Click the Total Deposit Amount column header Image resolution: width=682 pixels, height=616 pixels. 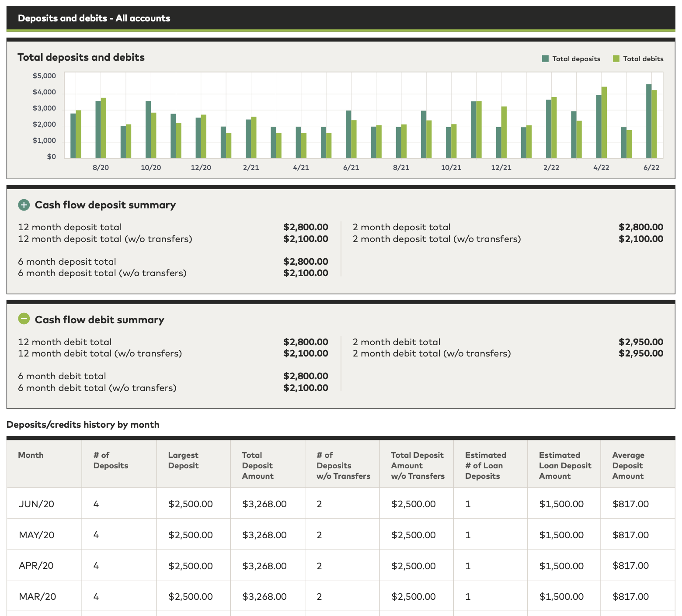(257, 466)
